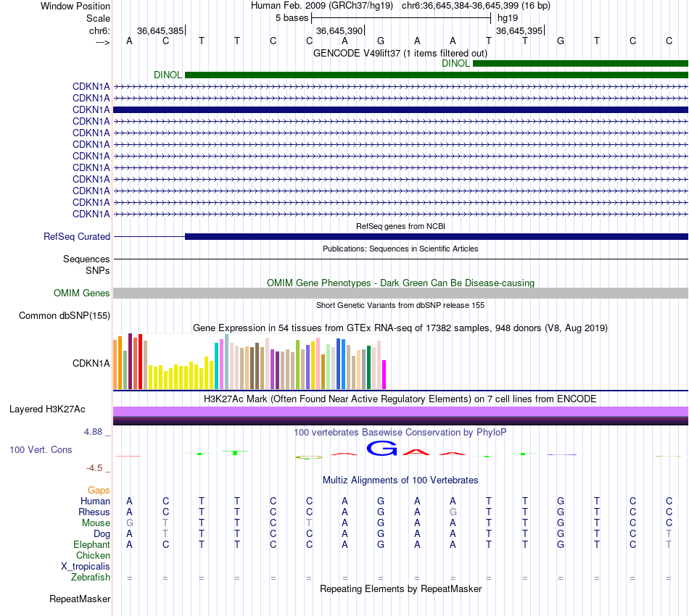Image resolution: width=689 pixels, height=616 pixels.
Task: Click the RepeatMasker track label
Action: [80, 599]
